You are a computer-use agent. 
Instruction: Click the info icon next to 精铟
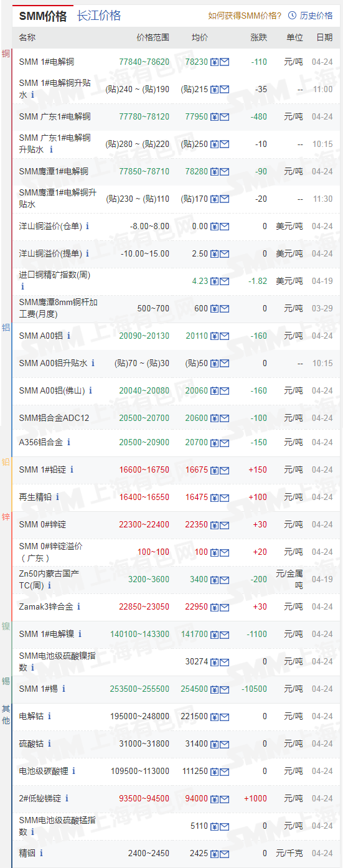point(42,853)
